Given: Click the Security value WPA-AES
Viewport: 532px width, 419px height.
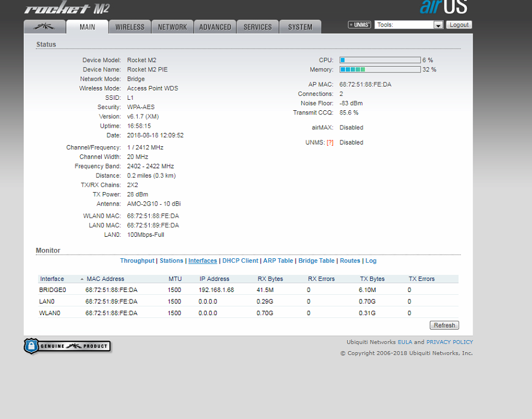Looking at the screenshot, I should 141,107.
